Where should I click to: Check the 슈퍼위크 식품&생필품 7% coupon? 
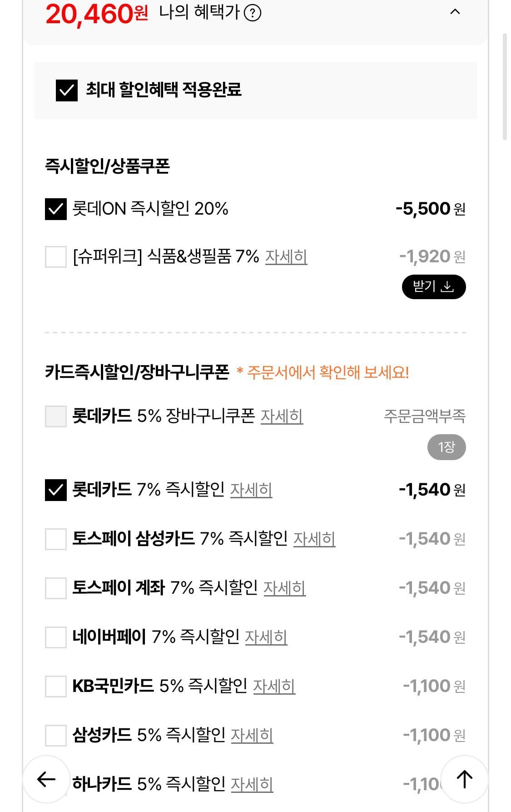pos(56,257)
